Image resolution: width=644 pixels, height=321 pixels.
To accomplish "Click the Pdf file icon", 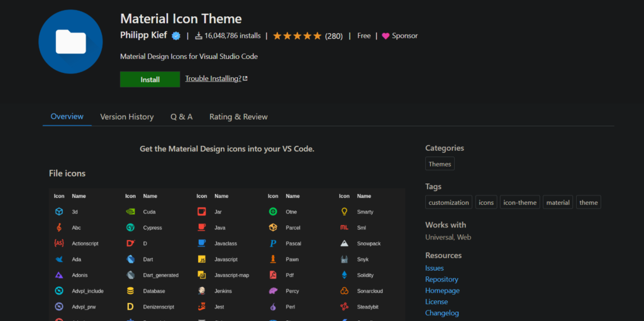I will [273, 275].
